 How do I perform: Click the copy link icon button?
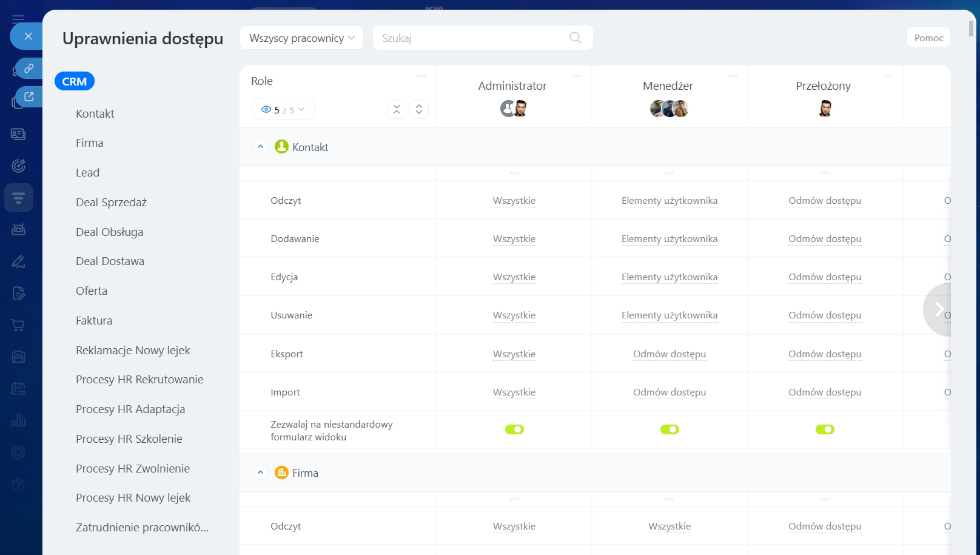click(x=29, y=69)
